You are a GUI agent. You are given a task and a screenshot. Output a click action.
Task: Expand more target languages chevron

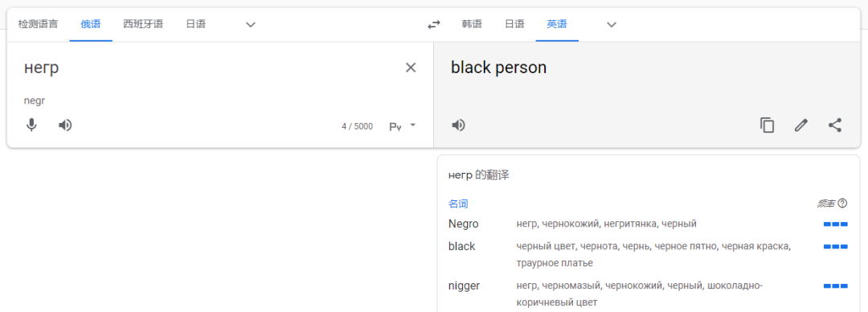tap(611, 24)
